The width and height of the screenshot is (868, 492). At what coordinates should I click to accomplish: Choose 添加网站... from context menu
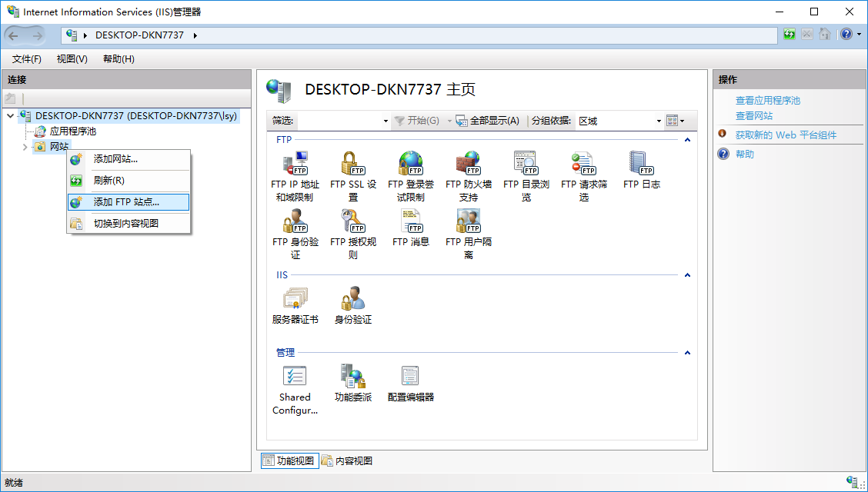pyautogui.click(x=129, y=160)
